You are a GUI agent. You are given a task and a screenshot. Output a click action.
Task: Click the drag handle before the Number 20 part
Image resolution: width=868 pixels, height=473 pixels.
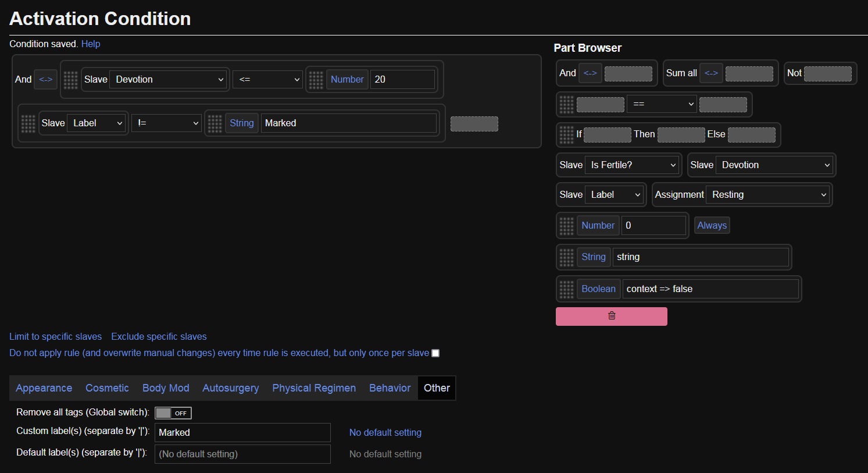coord(316,80)
